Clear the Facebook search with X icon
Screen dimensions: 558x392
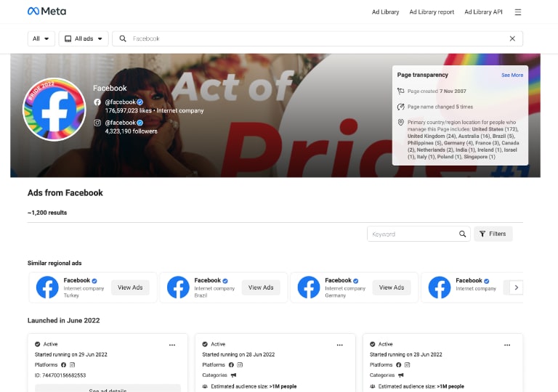(x=512, y=38)
